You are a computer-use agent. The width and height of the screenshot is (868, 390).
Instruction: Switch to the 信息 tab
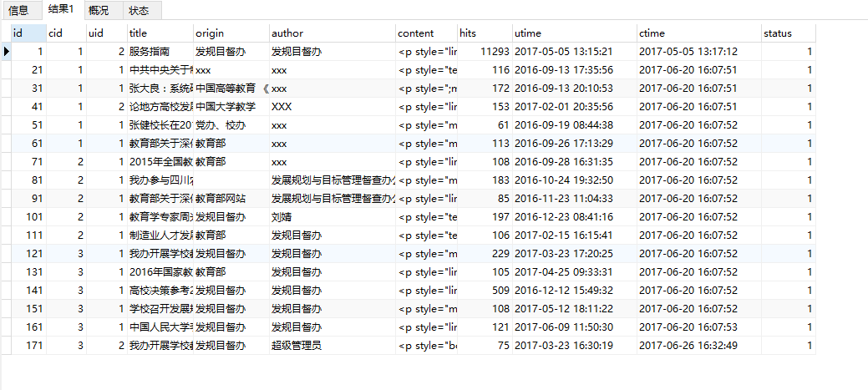tap(18, 11)
